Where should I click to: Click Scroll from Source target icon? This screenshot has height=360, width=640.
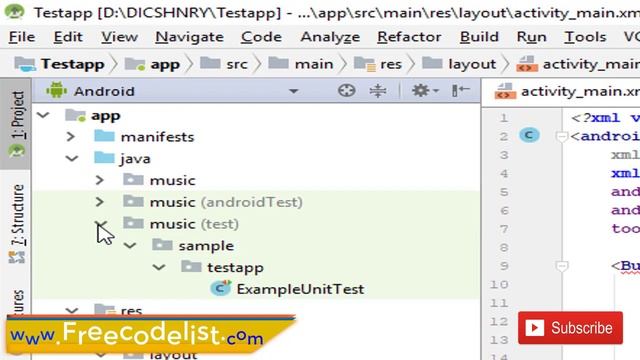pyautogui.click(x=346, y=90)
